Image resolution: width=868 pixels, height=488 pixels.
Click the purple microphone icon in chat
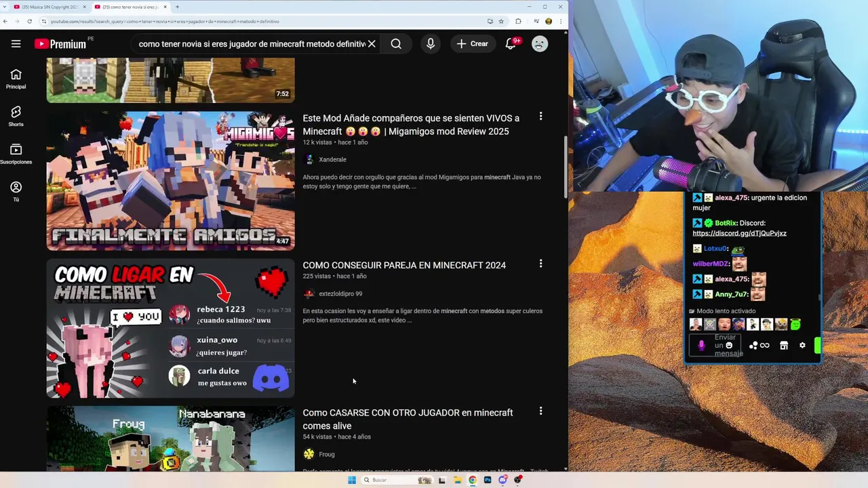pyautogui.click(x=701, y=345)
